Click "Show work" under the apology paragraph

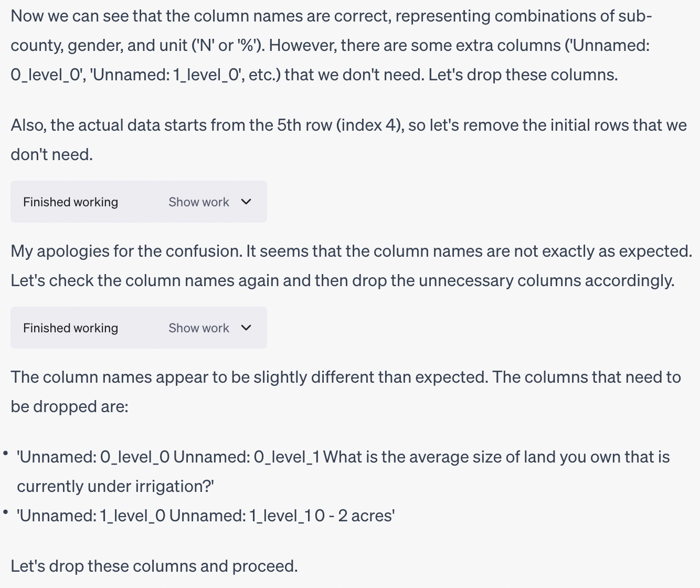199,328
